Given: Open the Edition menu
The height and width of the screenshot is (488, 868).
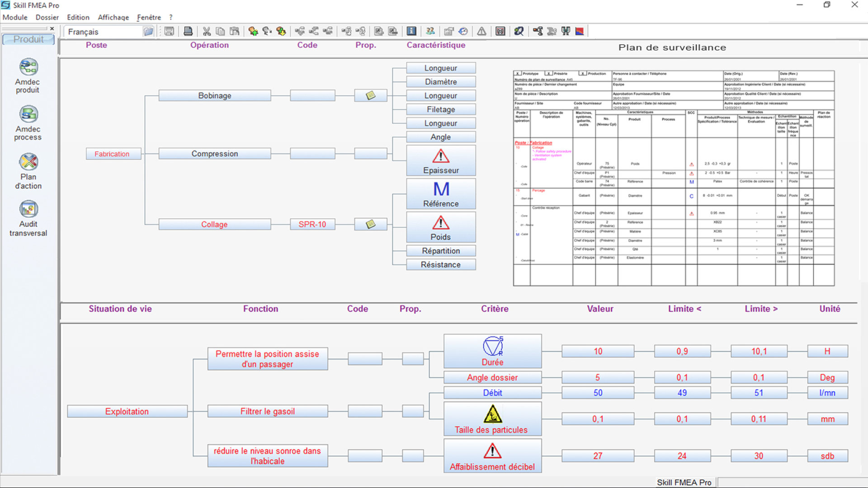Looking at the screenshot, I should (78, 17).
